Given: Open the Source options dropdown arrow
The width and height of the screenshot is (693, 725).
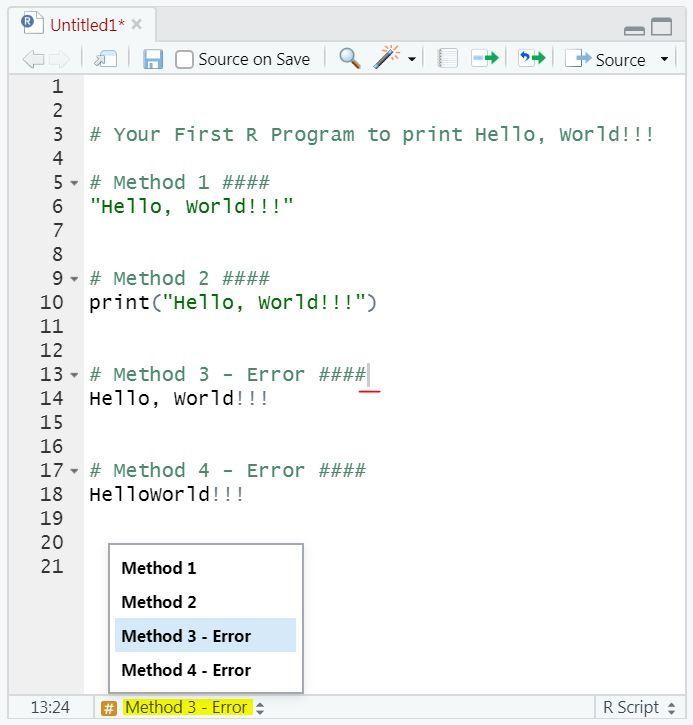Looking at the screenshot, I should (x=664, y=59).
